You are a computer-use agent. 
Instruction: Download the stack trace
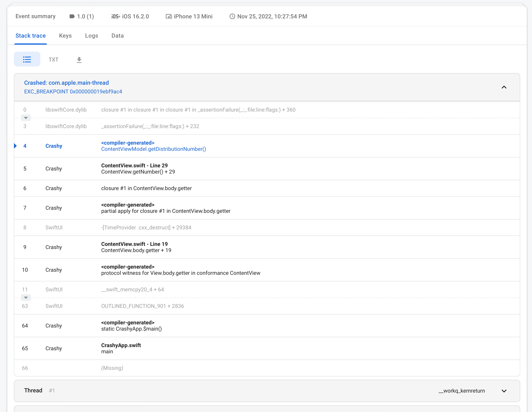pos(79,59)
